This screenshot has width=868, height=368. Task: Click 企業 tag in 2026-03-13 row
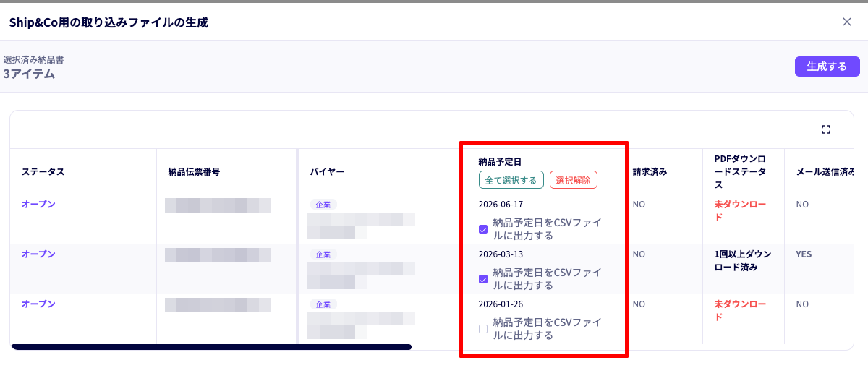[x=323, y=255]
